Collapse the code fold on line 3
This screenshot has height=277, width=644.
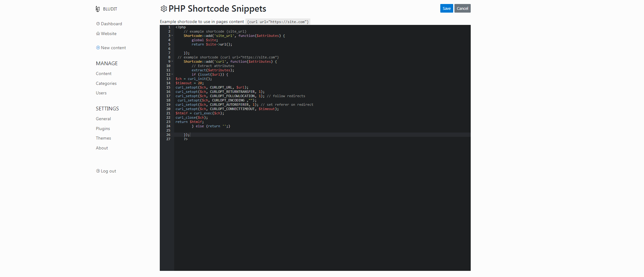click(172, 36)
